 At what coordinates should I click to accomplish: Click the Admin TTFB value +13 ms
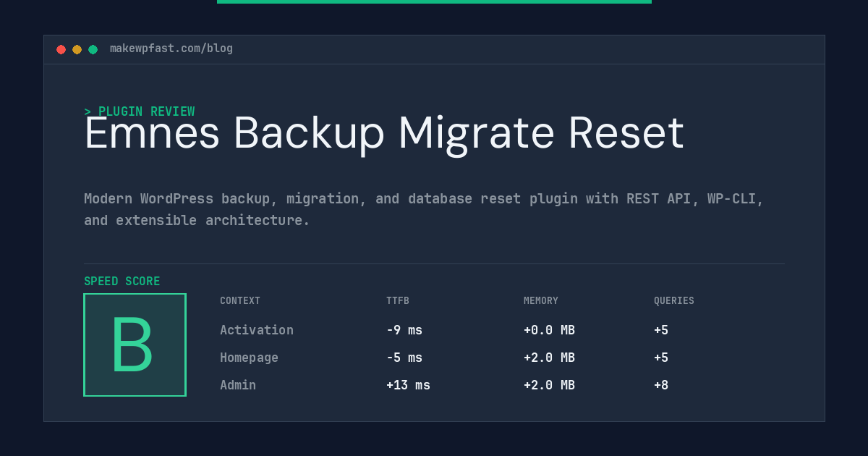point(408,385)
